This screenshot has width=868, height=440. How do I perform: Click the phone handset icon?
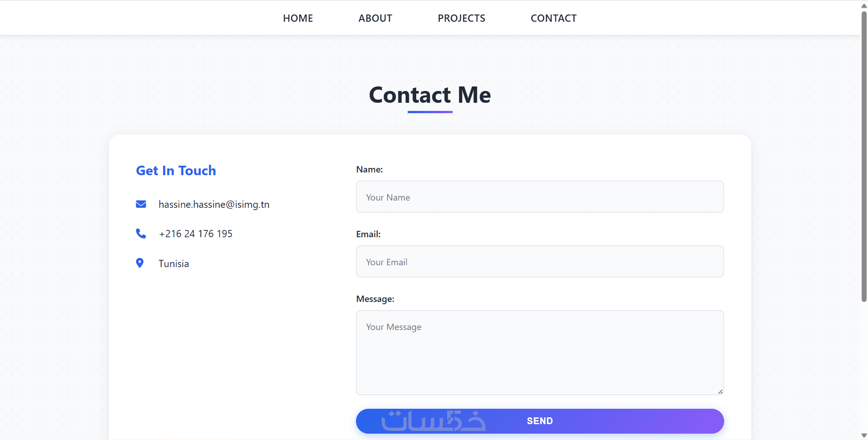[141, 234]
